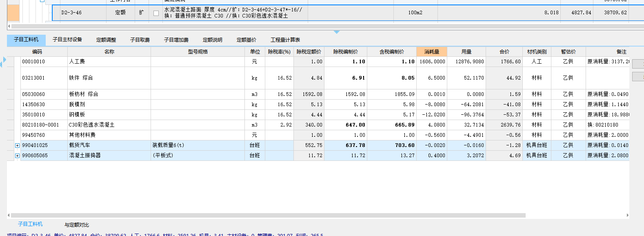This screenshot has width=644, height=236.
Task: Expand the 混凝土振捣器 row
Action: click(x=17, y=156)
